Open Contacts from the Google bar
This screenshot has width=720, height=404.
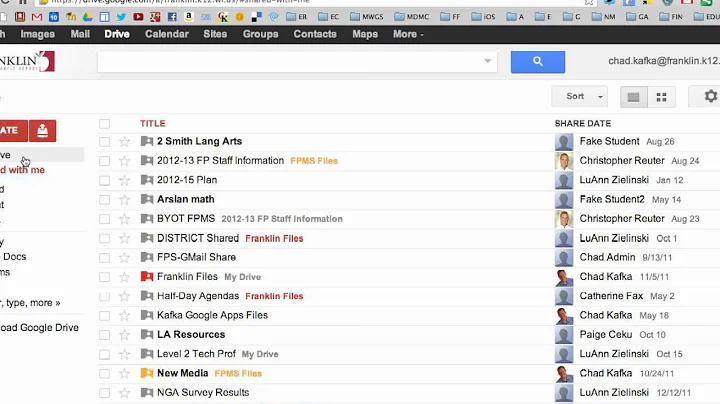tap(315, 34)
